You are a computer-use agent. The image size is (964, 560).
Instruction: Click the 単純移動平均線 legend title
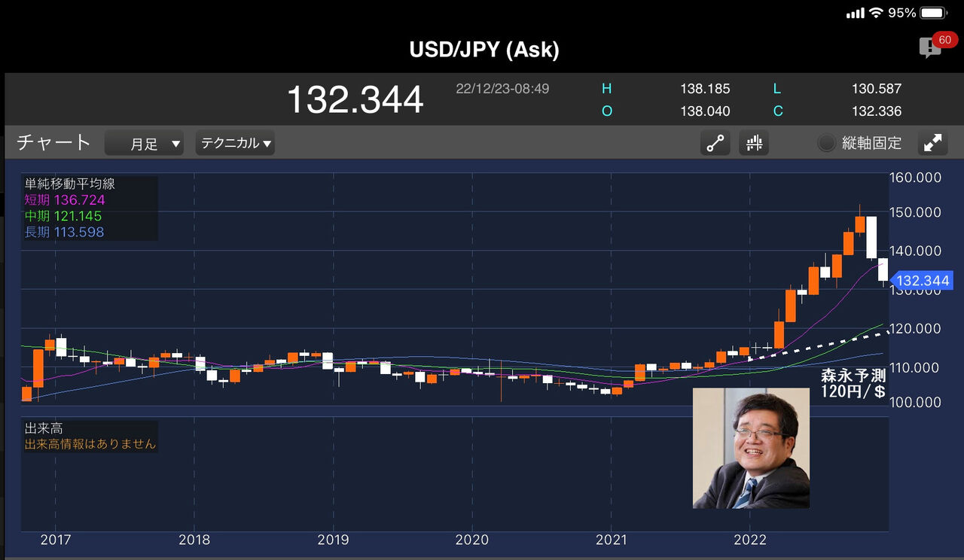(x=70, y=184)
